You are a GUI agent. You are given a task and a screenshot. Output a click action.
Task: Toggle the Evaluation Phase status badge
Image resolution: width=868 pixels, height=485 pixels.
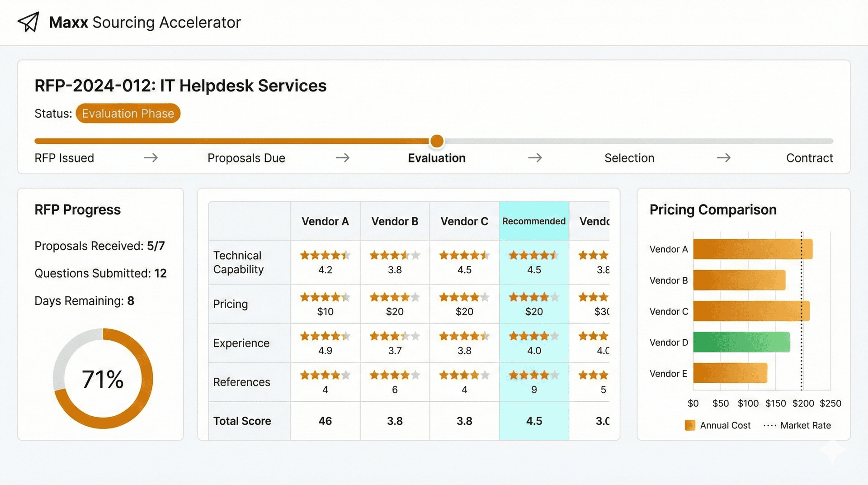[128, 113]
